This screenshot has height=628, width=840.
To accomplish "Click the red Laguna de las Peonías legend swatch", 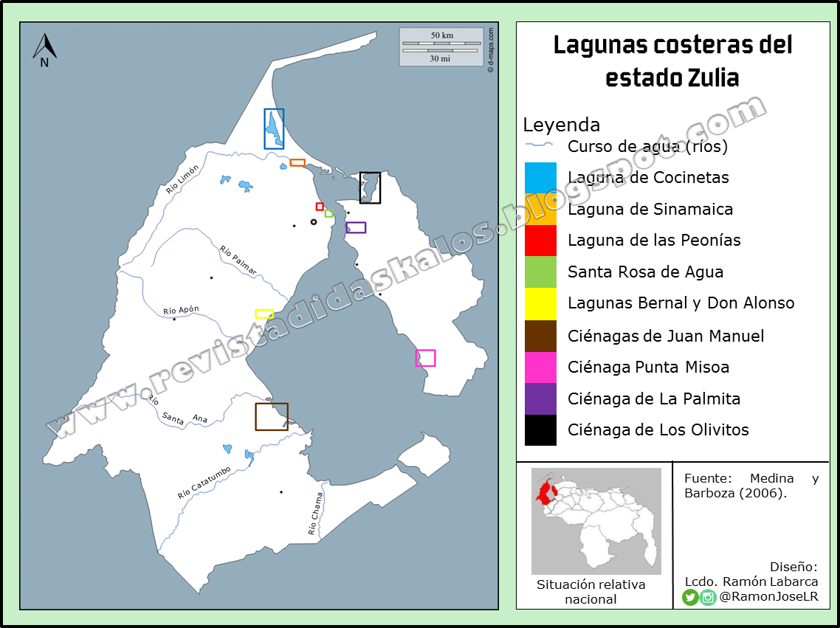I will [x=540, y=240].
